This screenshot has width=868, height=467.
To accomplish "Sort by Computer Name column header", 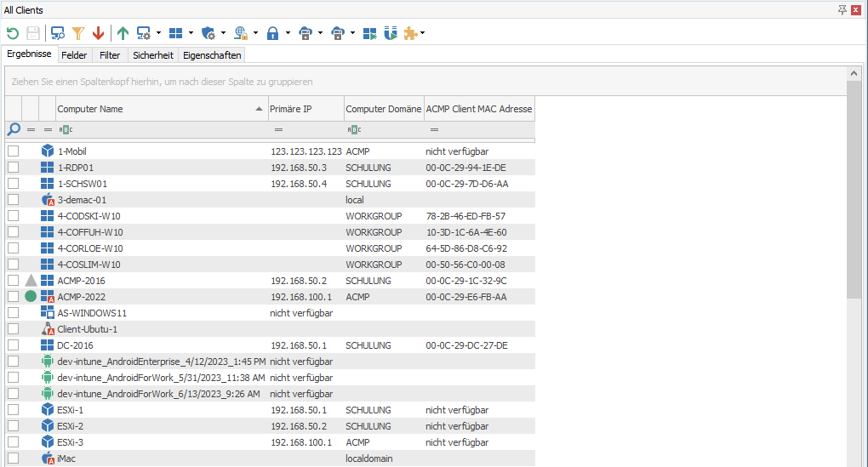I will click(153, 109).
